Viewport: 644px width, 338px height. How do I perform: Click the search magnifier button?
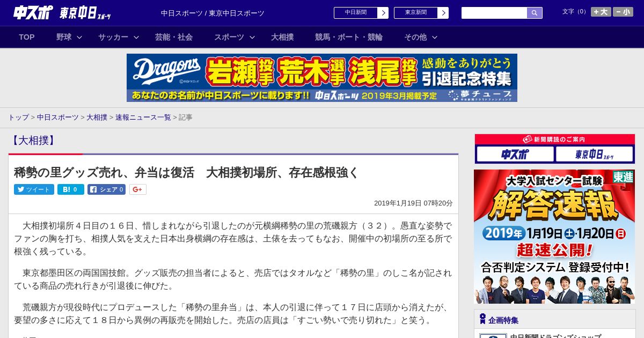click(535, 13)
